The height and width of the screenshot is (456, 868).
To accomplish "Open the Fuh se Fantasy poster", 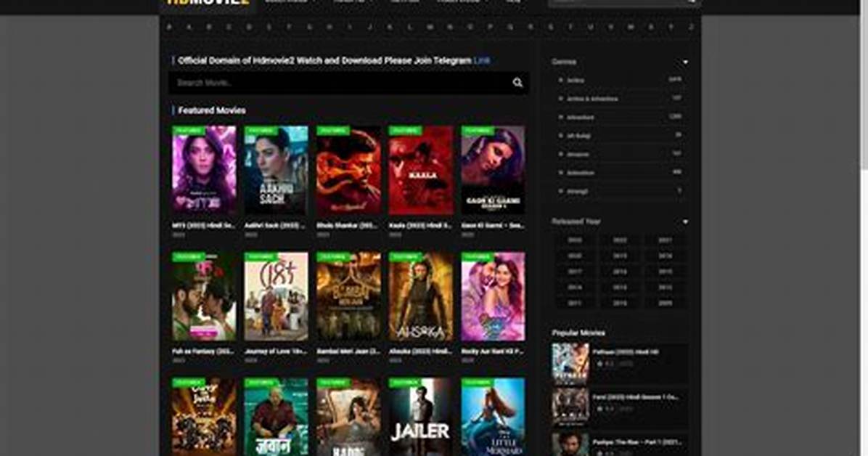I will [x=204, y=296].
